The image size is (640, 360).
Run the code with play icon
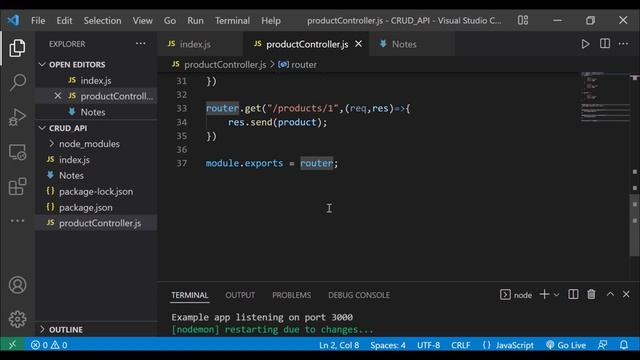click(585, 44)
